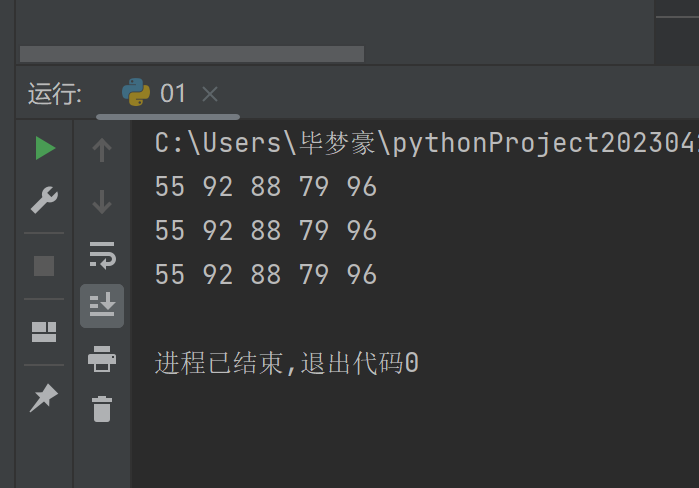The image size is (699, 488).
Task: Click the horizontal scrollbar above Run panel
Action: point(192,54)
